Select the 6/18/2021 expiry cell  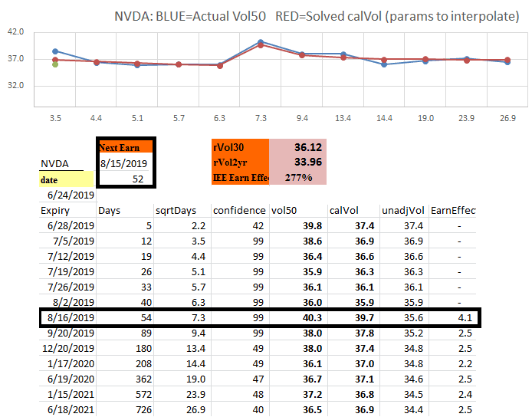[x=67, y=409]
